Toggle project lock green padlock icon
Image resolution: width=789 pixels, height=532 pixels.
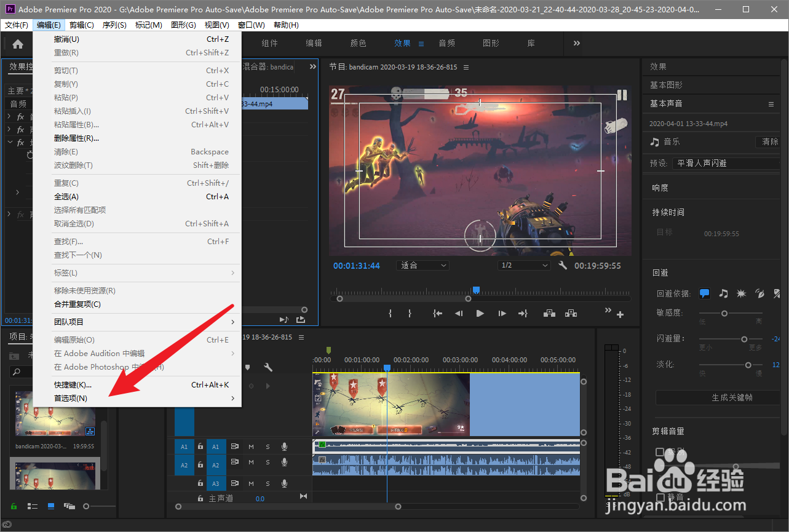point(14,506)
